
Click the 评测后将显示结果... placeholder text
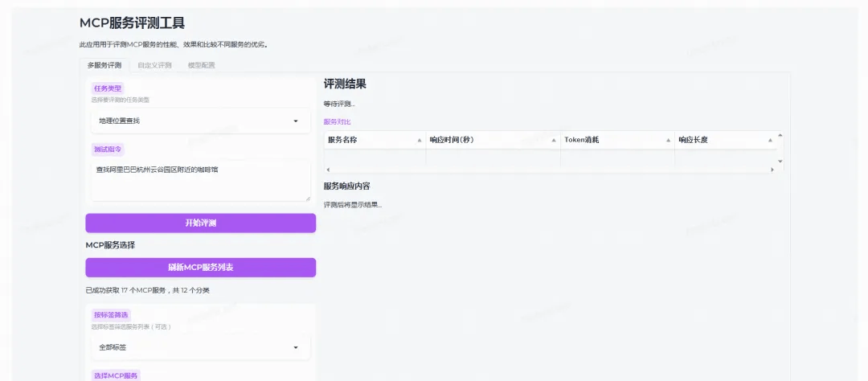(353, 205)
